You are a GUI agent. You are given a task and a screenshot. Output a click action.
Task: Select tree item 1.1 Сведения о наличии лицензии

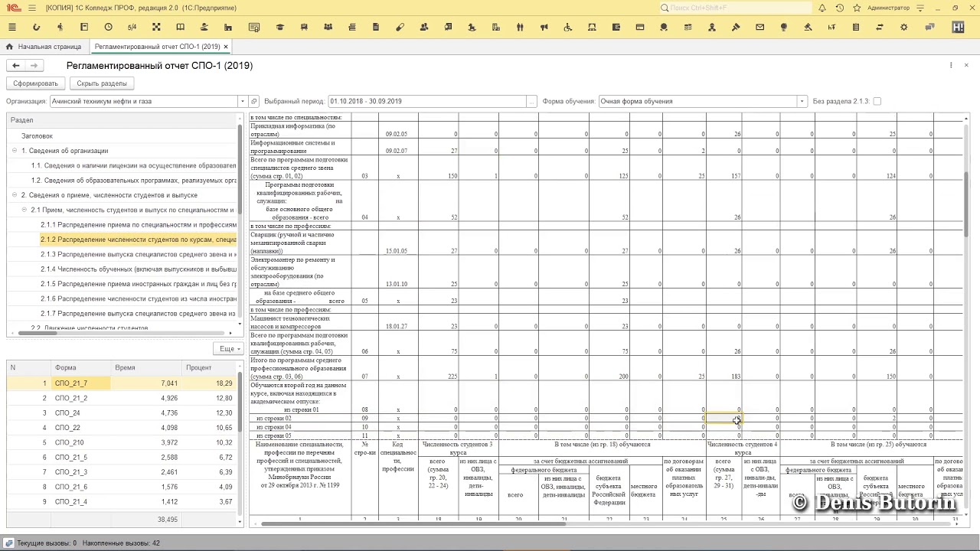[x=133, y=165]
